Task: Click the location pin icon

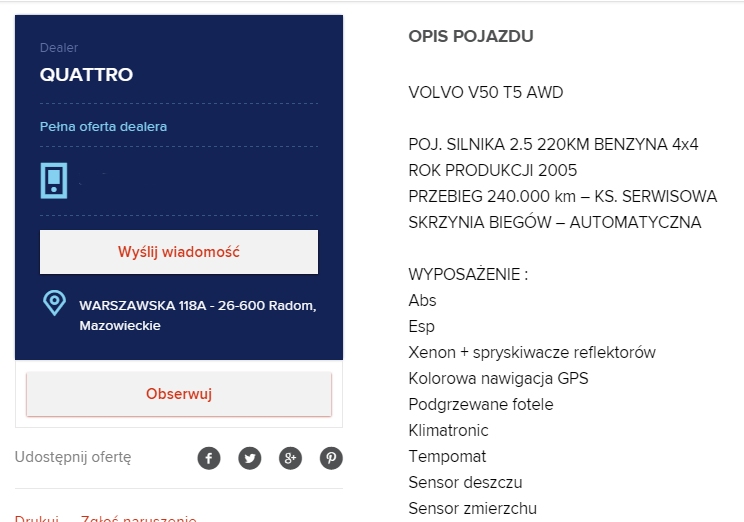Action: pos(55,303)
